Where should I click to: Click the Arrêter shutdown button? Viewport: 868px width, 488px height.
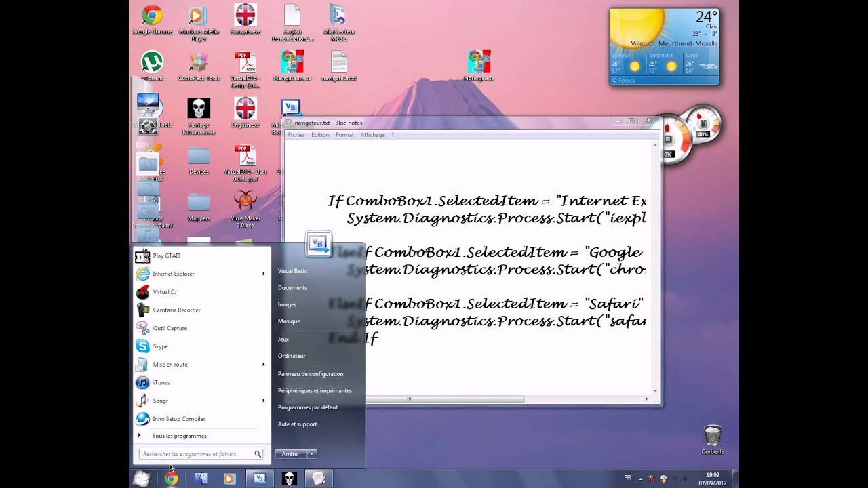[291, 454]
